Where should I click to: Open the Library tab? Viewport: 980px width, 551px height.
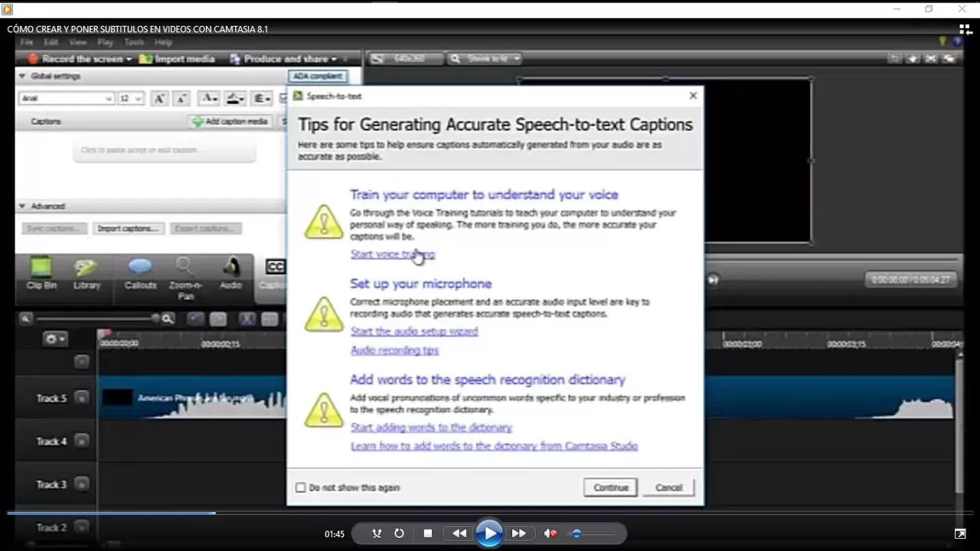click(87, 274)
